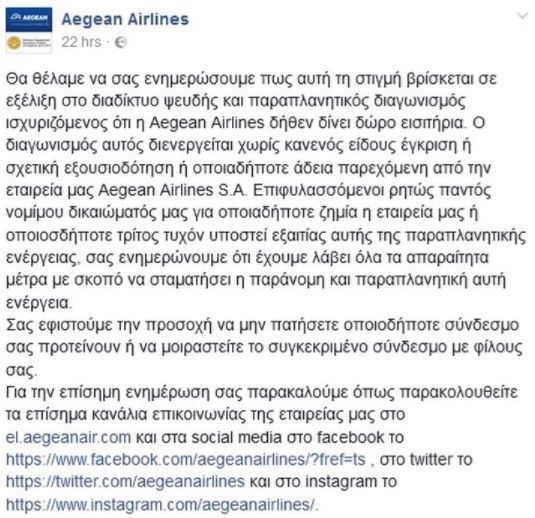Click the opening paragraph starting Θα θέλαμε
This screenshot has width=535, height=518.
266,190
